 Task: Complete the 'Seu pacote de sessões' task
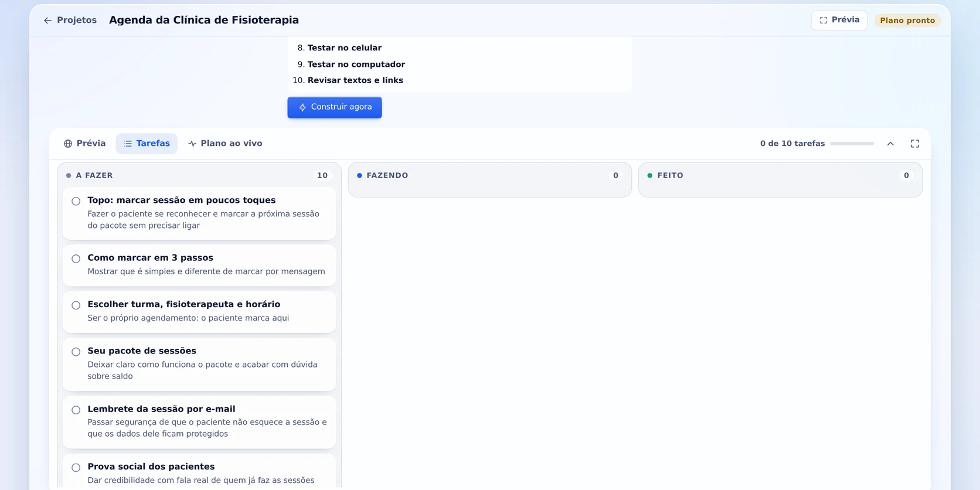76,352
